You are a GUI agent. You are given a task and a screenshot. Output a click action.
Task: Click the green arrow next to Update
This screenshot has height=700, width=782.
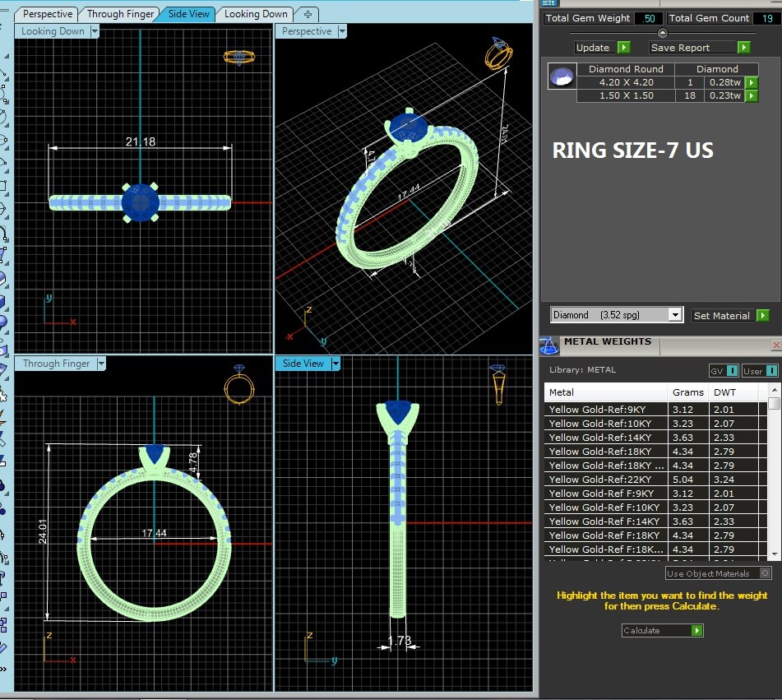(x=623, y=48)
